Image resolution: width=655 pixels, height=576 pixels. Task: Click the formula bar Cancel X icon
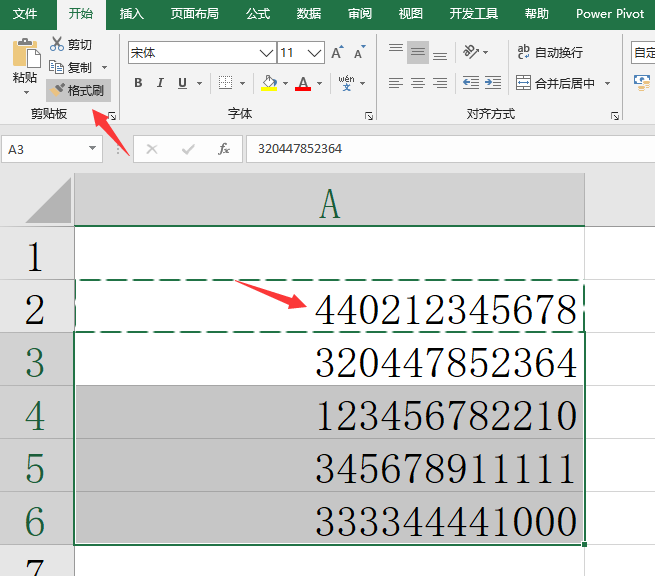click(152, 149)
